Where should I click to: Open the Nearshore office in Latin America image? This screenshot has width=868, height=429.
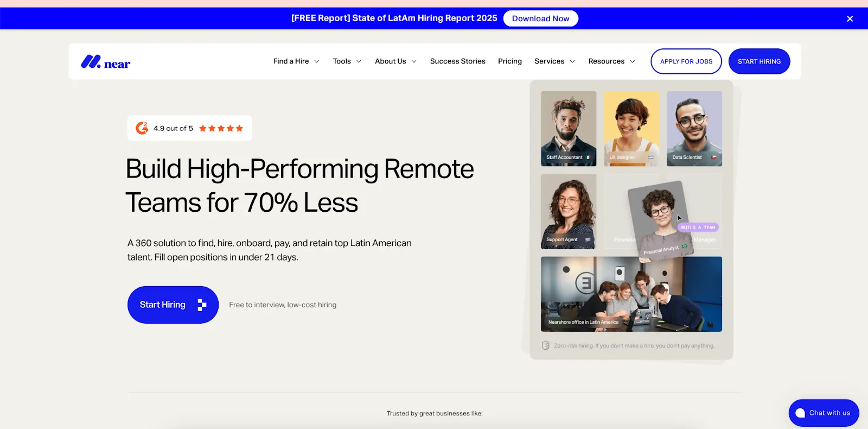click(x=631, y=294)
